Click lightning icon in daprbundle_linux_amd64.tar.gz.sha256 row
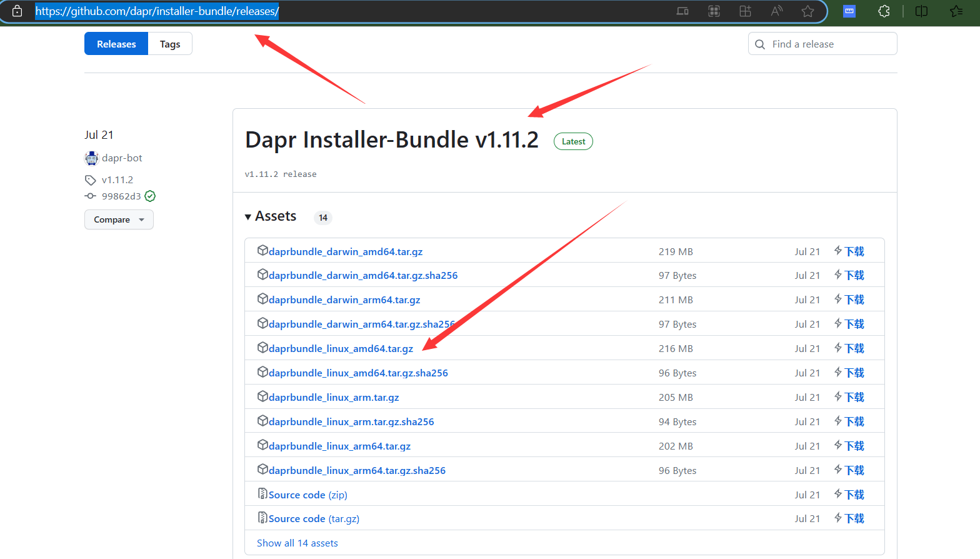 [838, 372]
